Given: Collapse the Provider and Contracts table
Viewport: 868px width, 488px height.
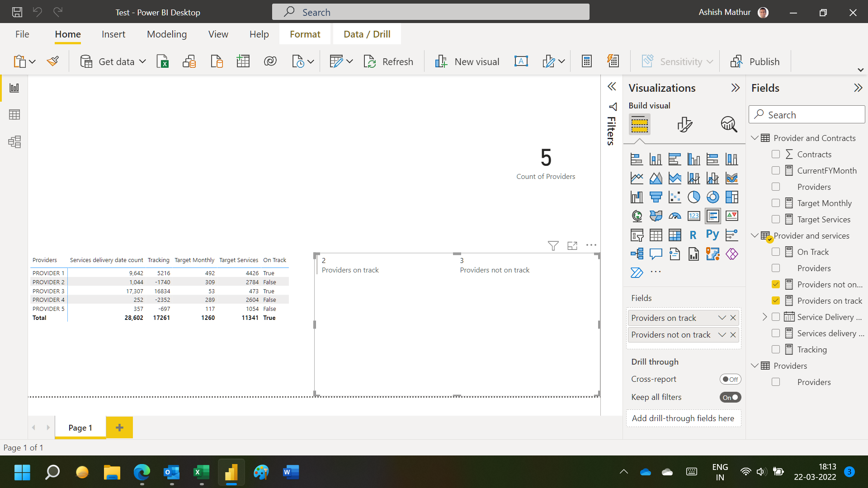Looking at the screenshot, I should click(x=755, y=138).
